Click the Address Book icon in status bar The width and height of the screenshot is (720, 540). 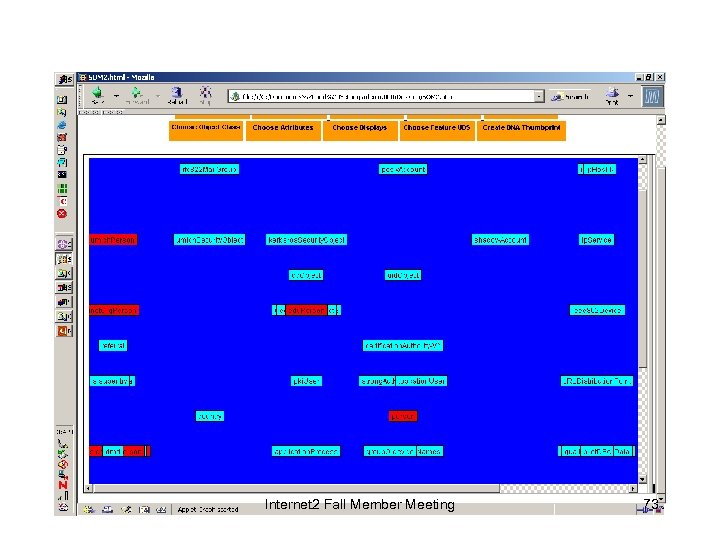(144, 509)
